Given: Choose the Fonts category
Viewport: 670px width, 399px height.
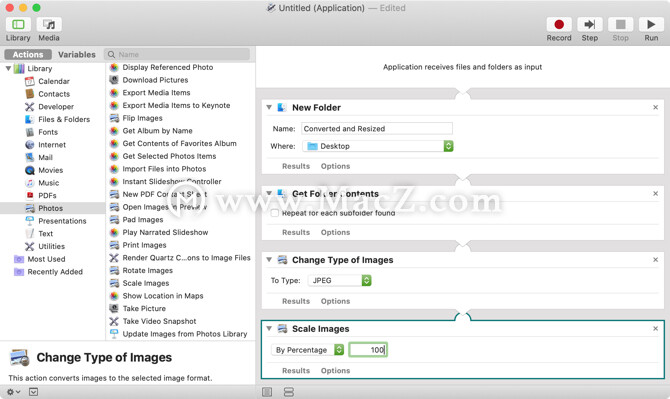Looking at the screenshot, I should pos(47,132).
